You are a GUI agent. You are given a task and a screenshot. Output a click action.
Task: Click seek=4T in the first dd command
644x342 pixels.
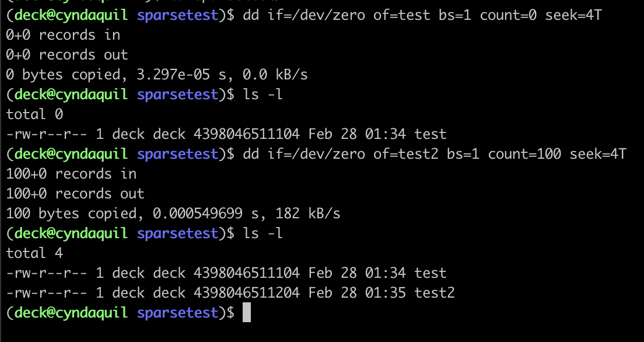pos(573,15)
